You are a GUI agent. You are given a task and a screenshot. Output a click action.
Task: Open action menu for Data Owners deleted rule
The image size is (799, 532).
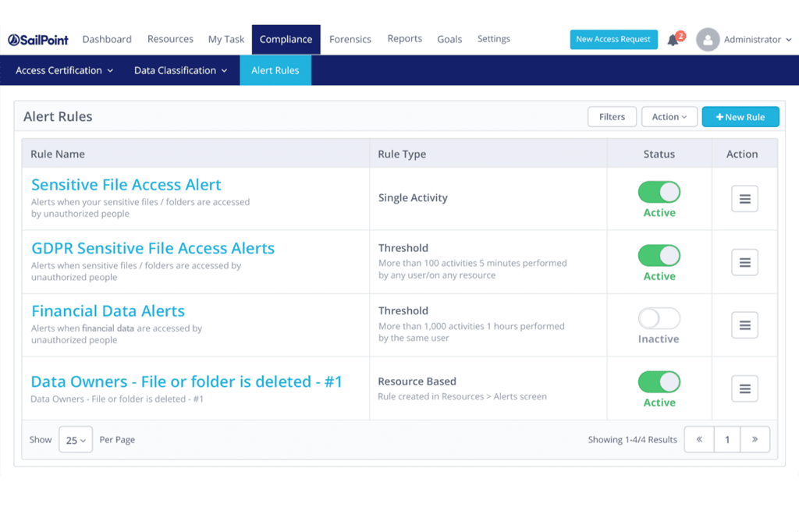point(744,388)
